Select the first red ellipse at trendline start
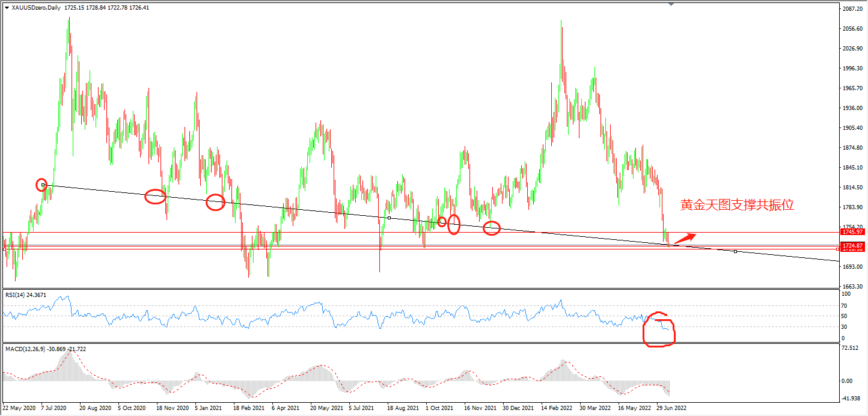The width and height of the screenshot is (868, 416). pos(41,185)
